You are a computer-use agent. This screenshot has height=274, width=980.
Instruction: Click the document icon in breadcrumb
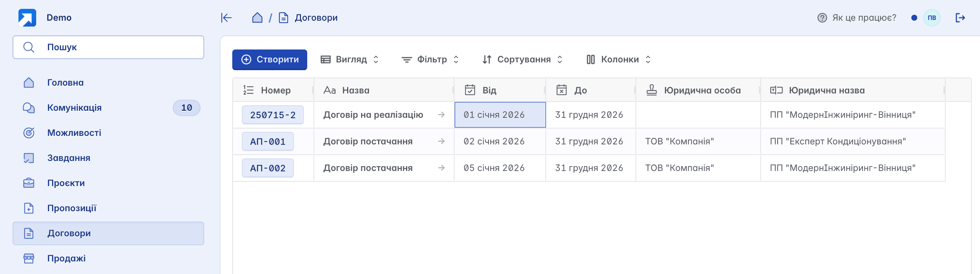point(284,17)
